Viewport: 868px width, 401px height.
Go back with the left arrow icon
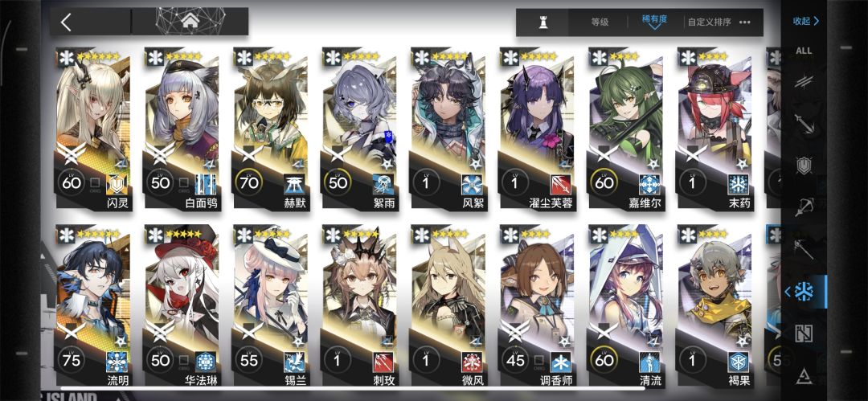pyautogui.click(x=66, y=23)
